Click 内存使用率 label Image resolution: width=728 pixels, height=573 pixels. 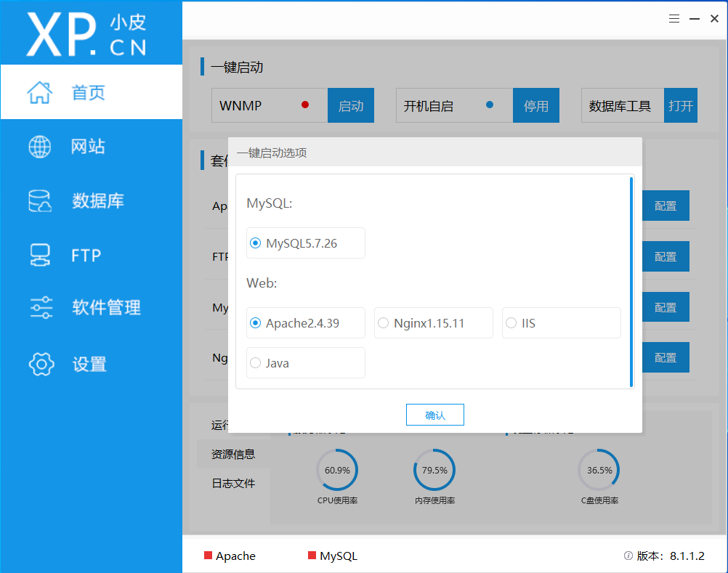coord(434,500)
